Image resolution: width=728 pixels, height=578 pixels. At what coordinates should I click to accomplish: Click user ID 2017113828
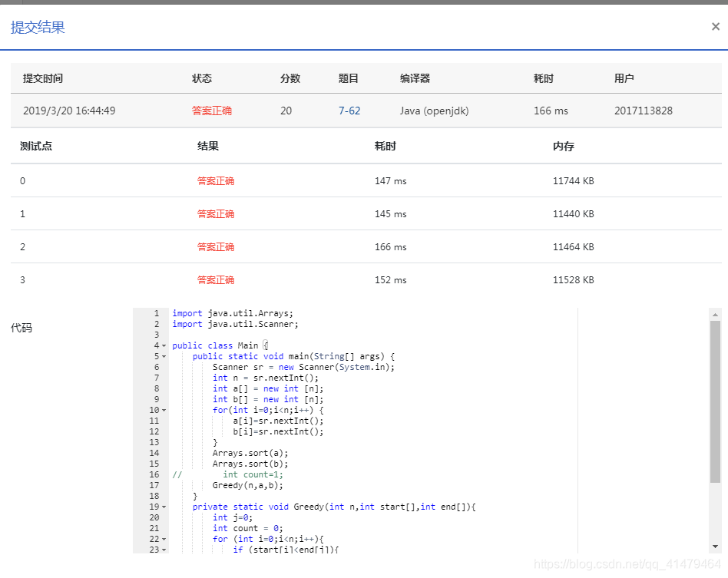643,111
